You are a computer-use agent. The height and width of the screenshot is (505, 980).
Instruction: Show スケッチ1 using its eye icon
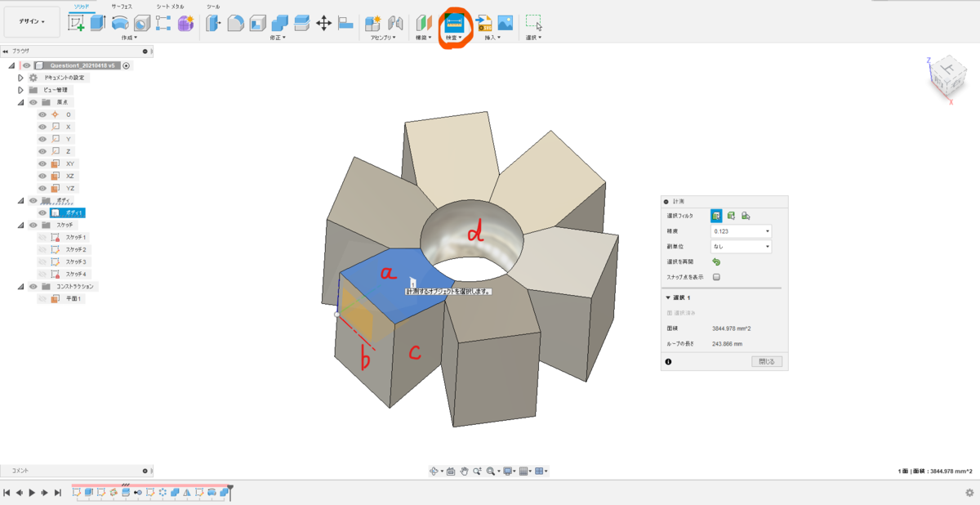[42, 237]
